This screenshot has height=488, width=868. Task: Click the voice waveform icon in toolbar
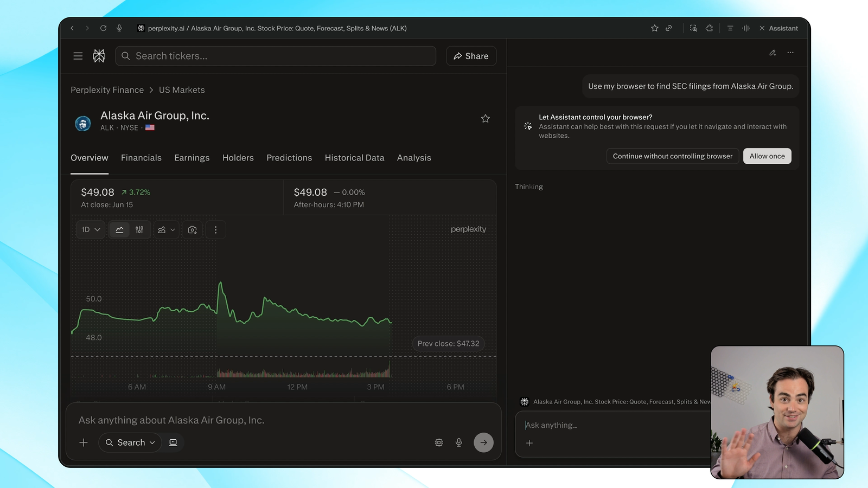746,28
